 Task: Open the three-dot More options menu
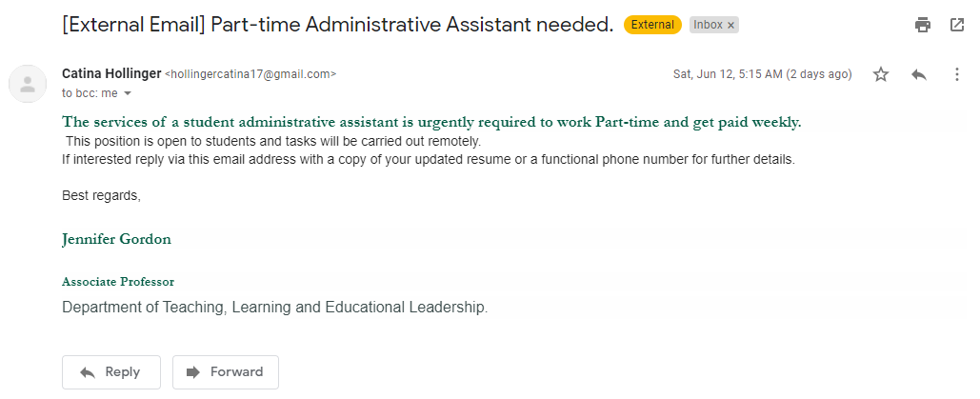pos(957,74)
